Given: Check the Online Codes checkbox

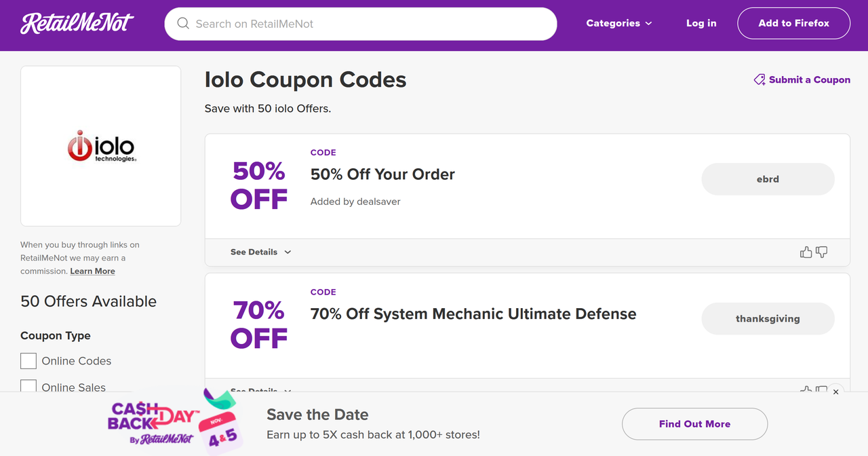Looking at the screenshot, I should (x=28, y=361).
